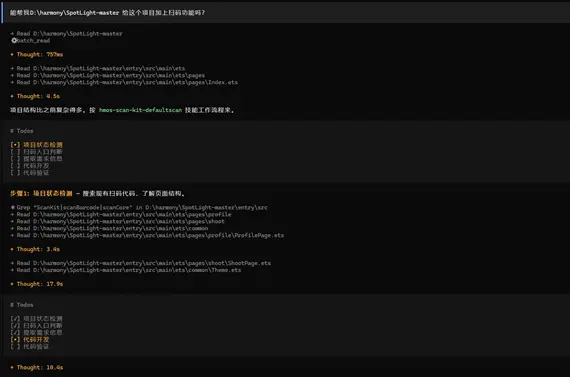Click arrow icon before Read Theme.ets

12,270
